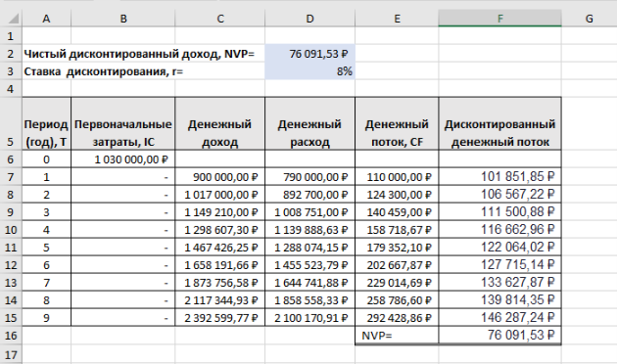This screenshot has height=364, width=617.
Task: Select expense cell 1 288 074,15 ₽
Action: (310, 248)
